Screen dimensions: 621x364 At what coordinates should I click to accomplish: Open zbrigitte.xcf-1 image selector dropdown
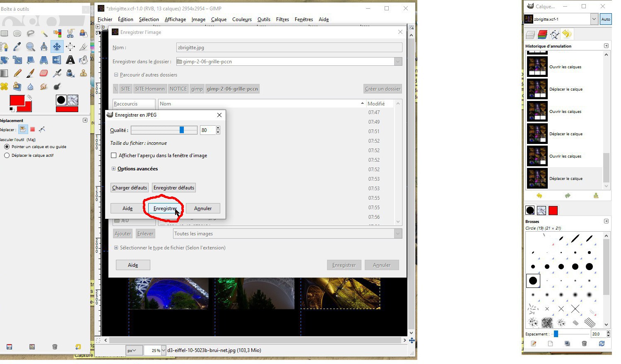pyautogui.click(x=594, y=19)
